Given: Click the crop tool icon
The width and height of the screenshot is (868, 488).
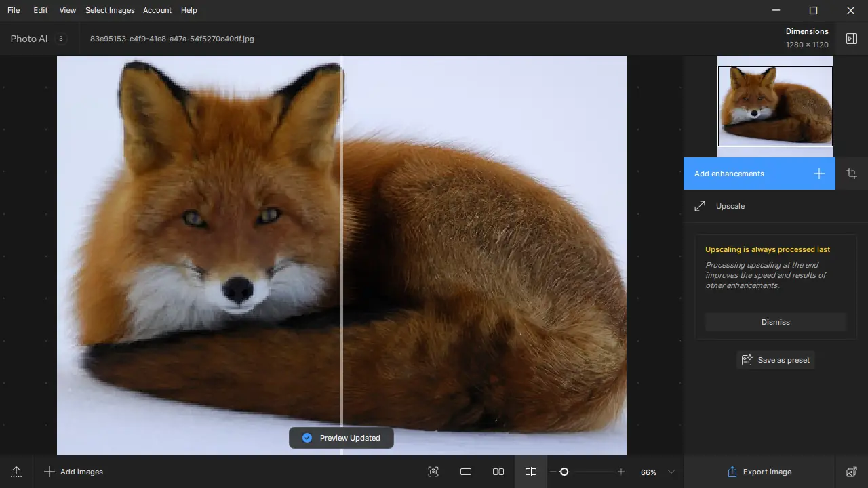Looking at the screenshot, I should point(852,174).
